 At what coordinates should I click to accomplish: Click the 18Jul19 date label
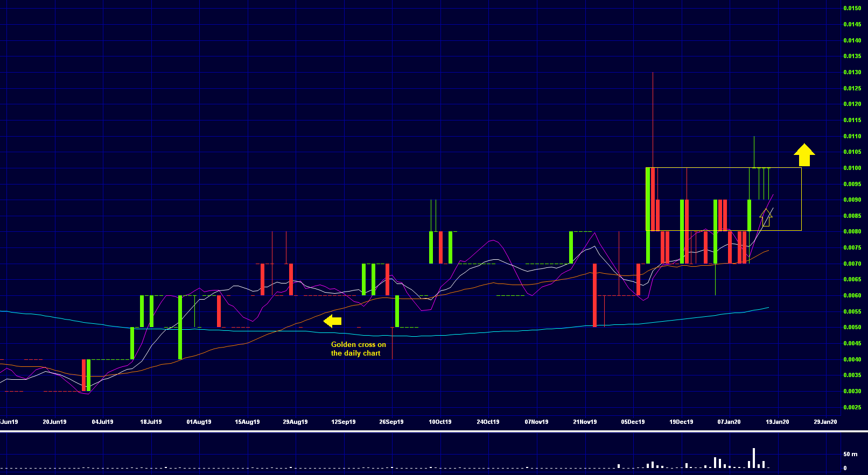[x=151, y=422]
